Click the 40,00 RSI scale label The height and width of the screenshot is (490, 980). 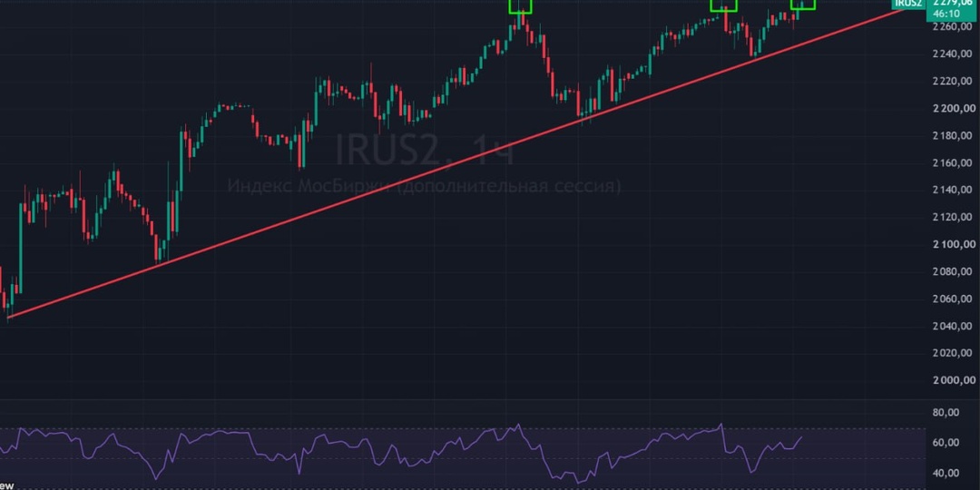coord(946,473)
